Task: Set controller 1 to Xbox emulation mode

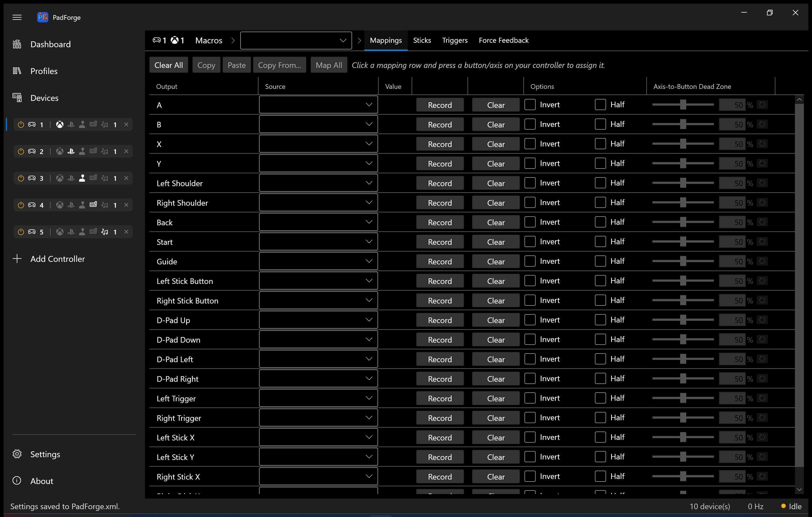Action: coord(60,124)
